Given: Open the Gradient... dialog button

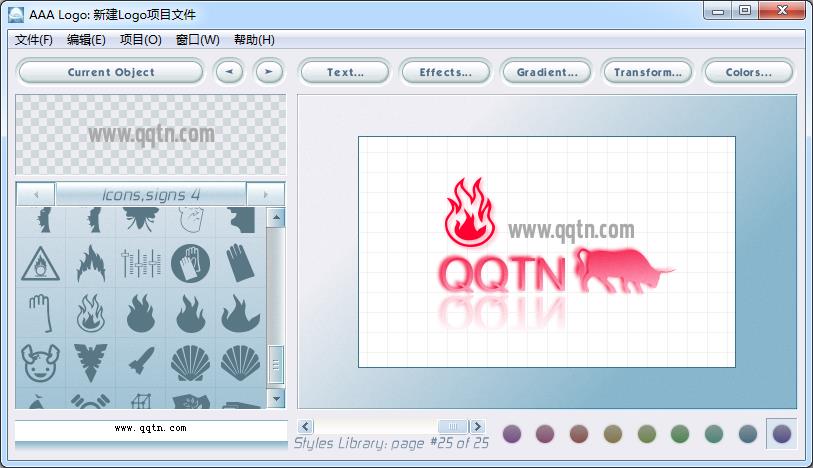Looking at the screenshot, I should [546, 72].
